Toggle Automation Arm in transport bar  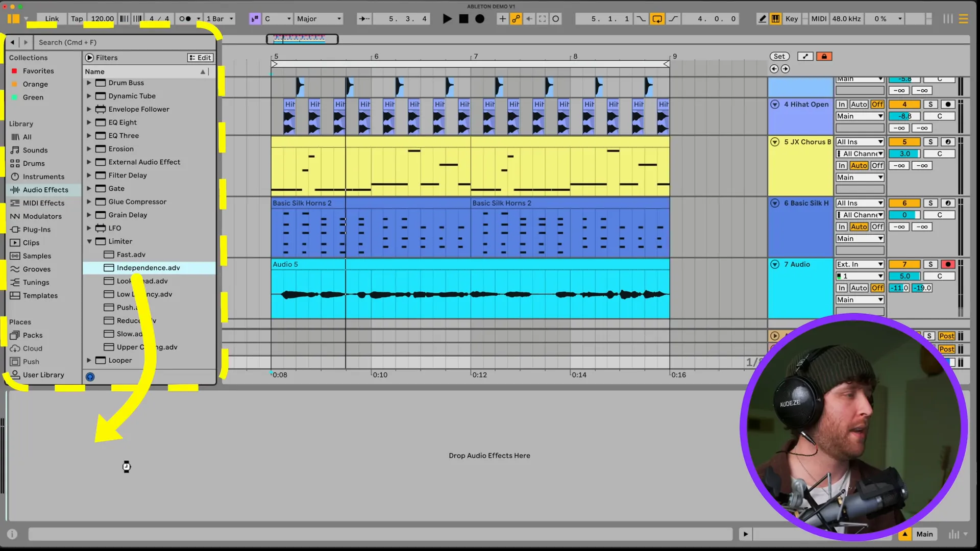(x=516, y=19)
